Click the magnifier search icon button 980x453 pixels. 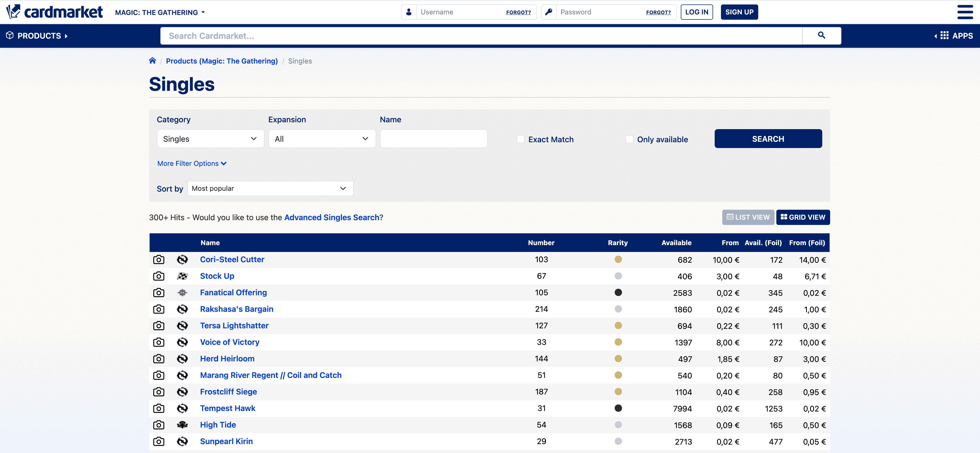tap(821, 35)
